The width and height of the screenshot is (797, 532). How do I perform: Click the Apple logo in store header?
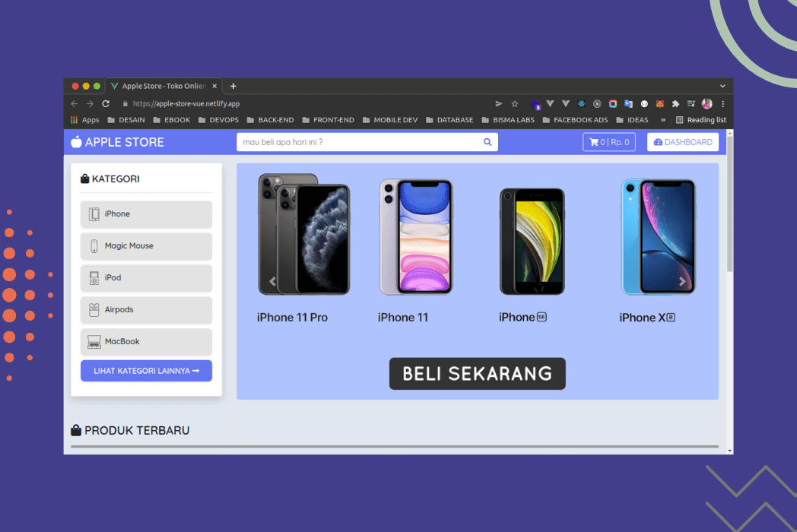coord(76,142)
